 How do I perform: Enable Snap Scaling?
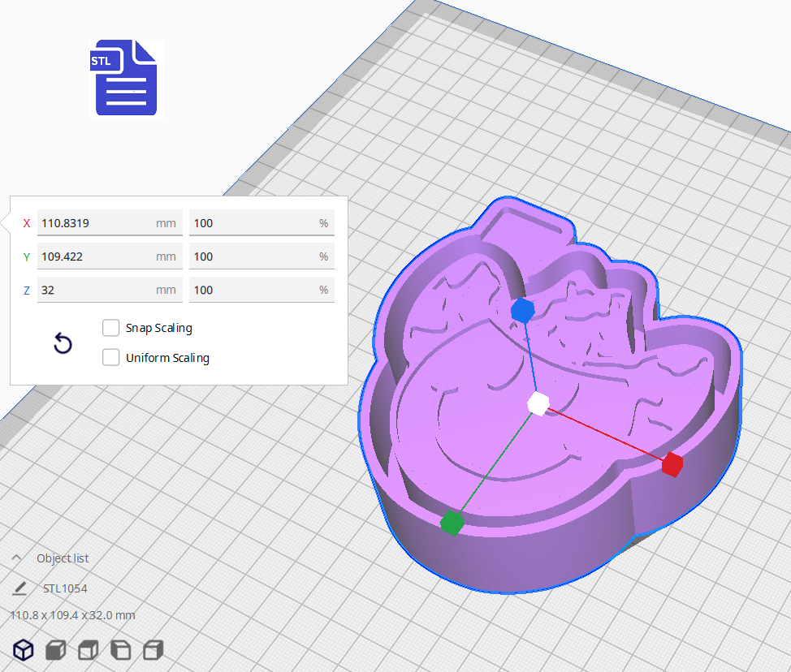(x=110, y=328)
